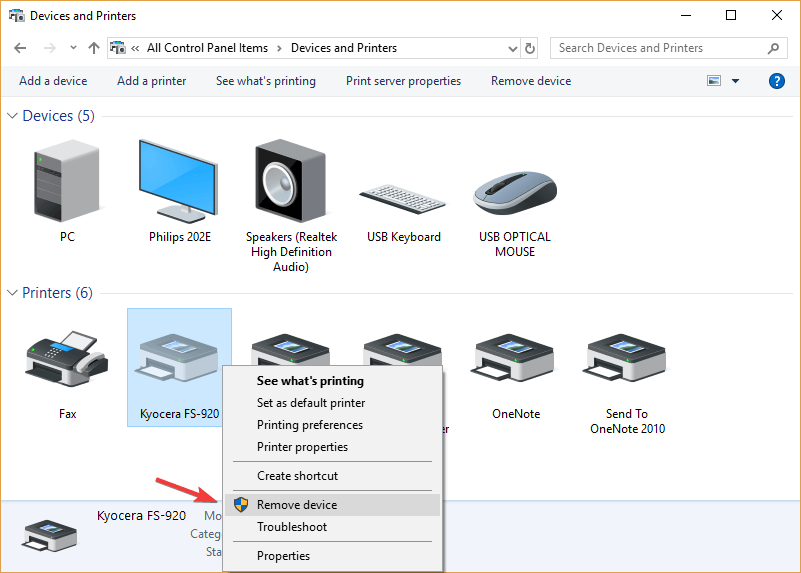Click the Back navigation arrow
The image size is (801, 573).
[20, 48]
